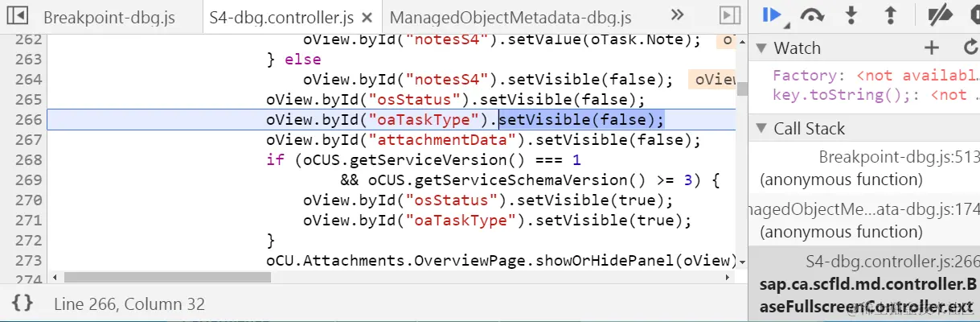
Task: Step over next function call
Action: click(814, 15)
